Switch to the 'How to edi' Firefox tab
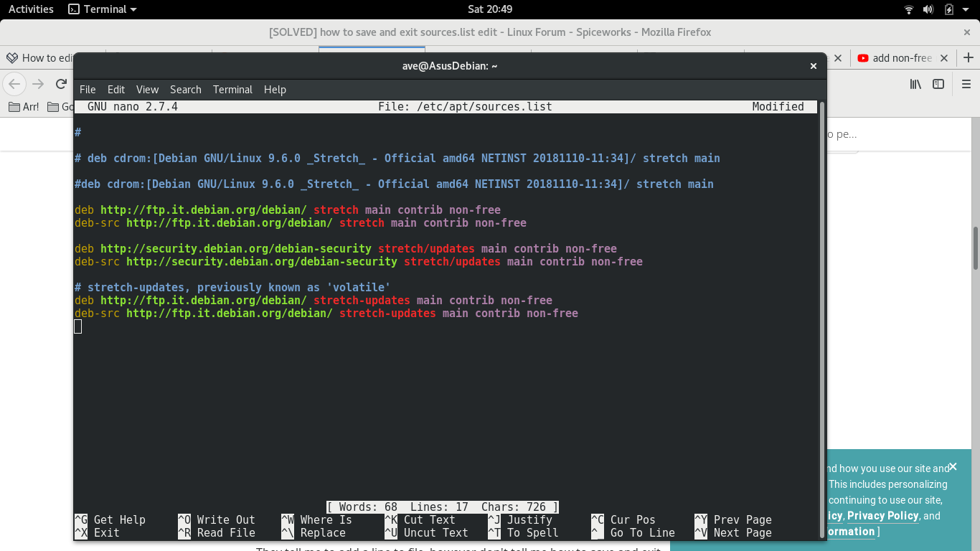Viewport: 980px width, 551px height. (39, 58)
